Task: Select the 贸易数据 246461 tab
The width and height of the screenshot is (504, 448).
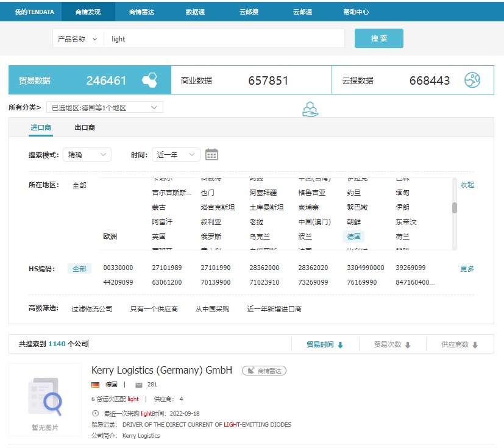Action: point(90,80)
